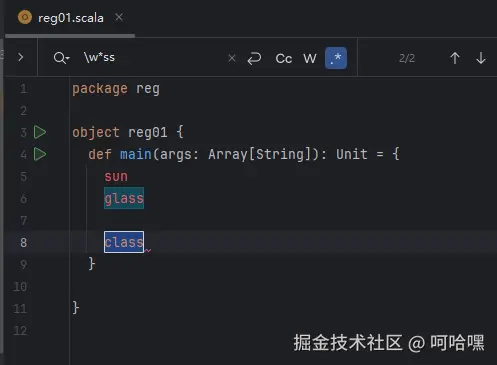
Task: Click the closing brace on line 11
Action: 76,308
